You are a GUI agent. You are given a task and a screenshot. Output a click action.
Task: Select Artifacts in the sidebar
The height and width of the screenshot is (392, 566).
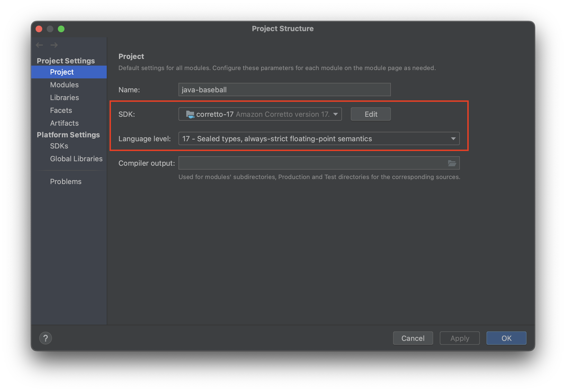coord(64,123)
